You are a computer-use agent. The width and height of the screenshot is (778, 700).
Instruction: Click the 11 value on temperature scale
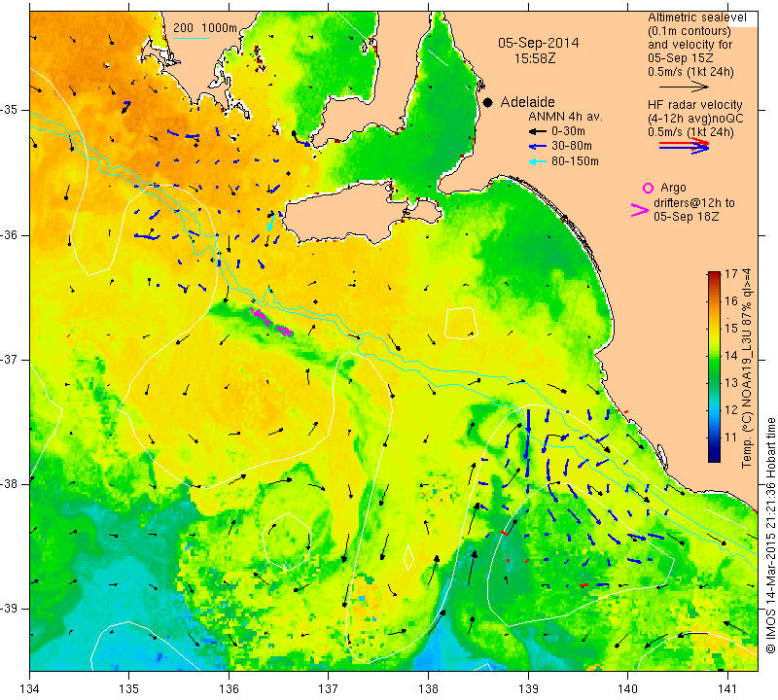point(731,437)
